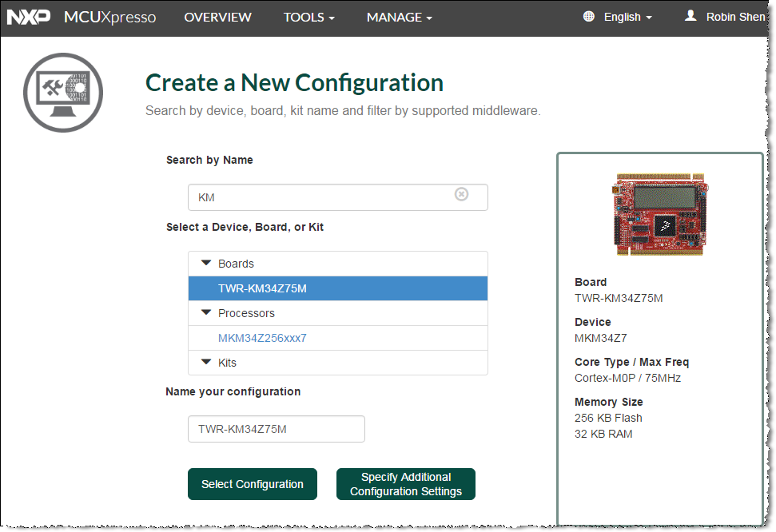Click the Create a New Configuration heading
The width and height of the screenshot is (776, 532).
[294, 82]
